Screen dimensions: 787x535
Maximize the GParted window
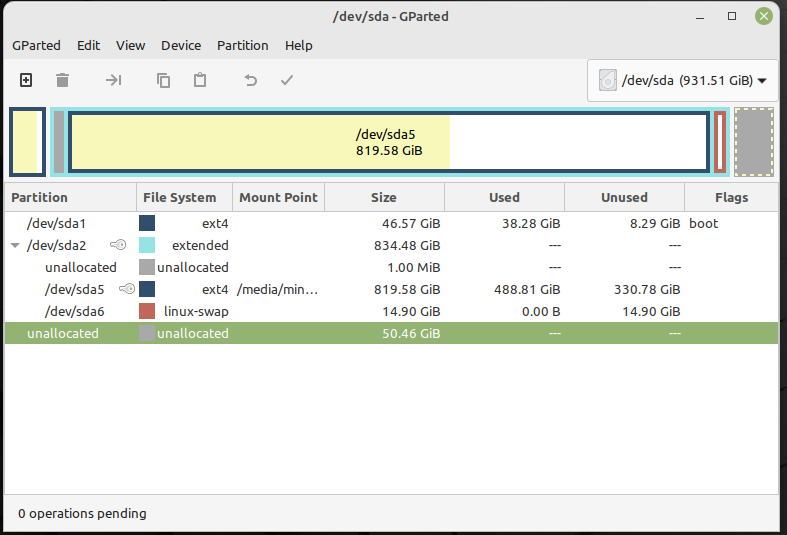coord(732,17)
